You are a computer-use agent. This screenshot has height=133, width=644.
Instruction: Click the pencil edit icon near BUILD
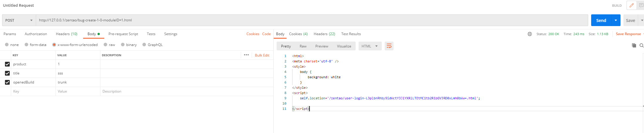[631, 5]
